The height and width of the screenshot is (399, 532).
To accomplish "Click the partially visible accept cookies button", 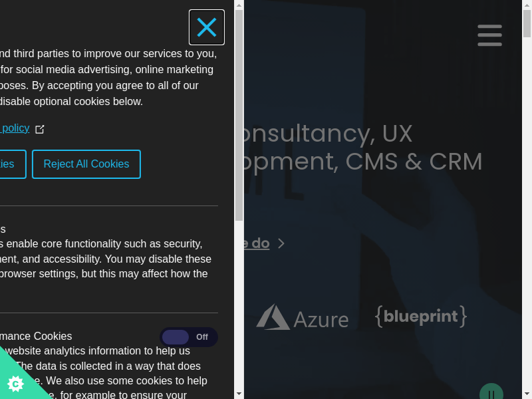I will click(13, 164).
